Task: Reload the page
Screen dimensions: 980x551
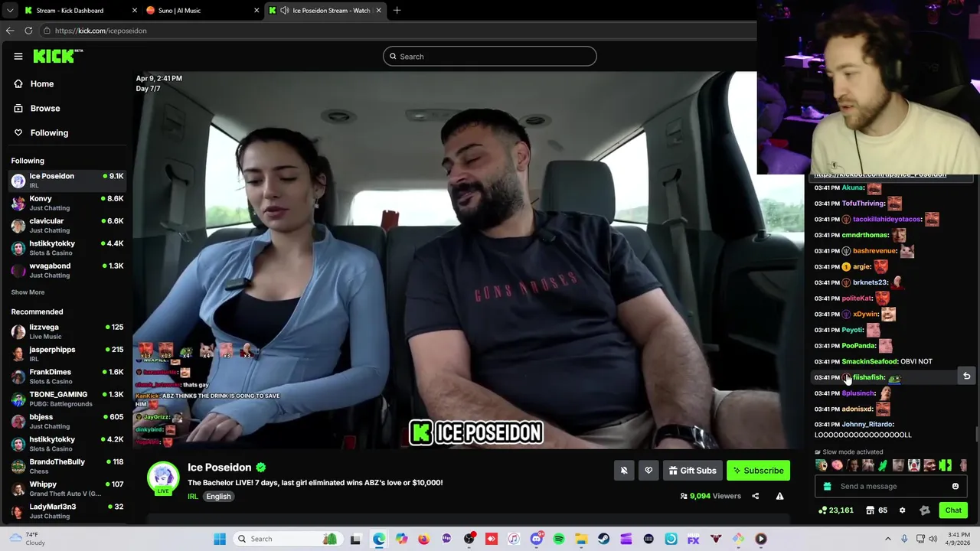Action: pos(28,31)
